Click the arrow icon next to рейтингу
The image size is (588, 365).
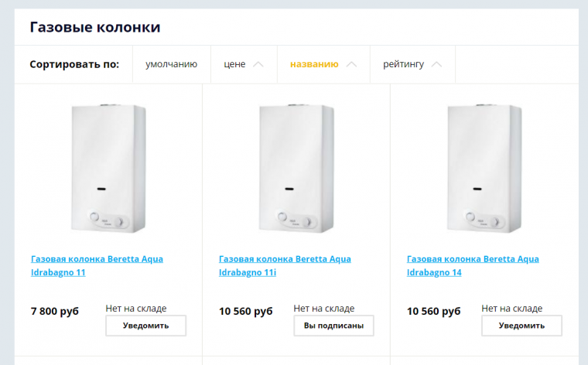pos(436,64)
